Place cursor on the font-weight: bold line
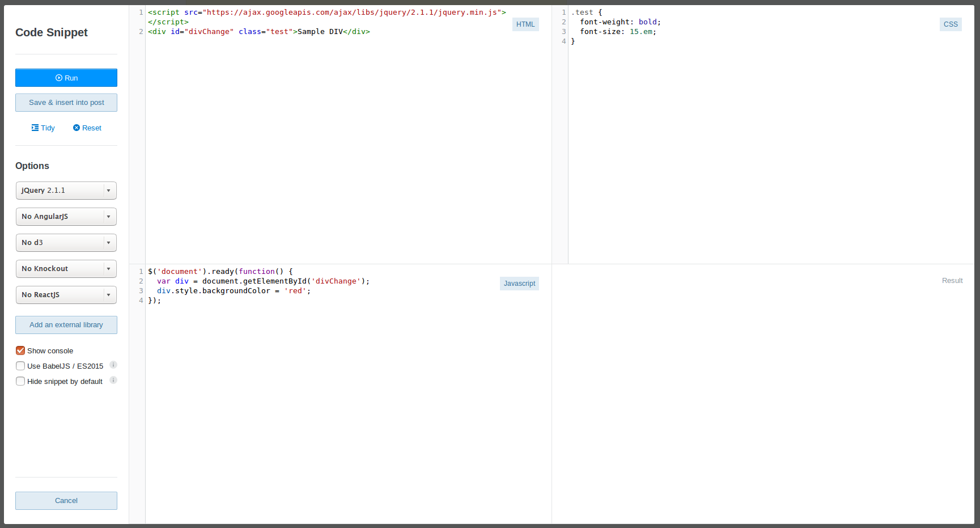 click(x=620, y=22)
